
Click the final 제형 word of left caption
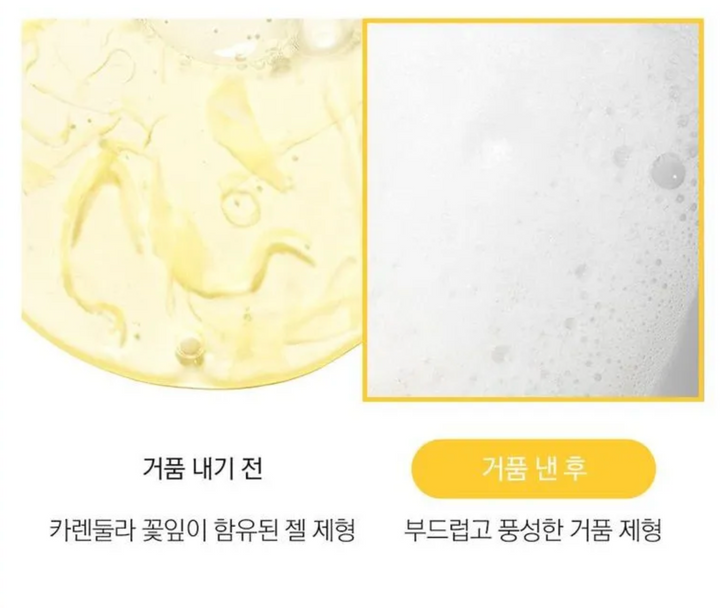point(332,530)
